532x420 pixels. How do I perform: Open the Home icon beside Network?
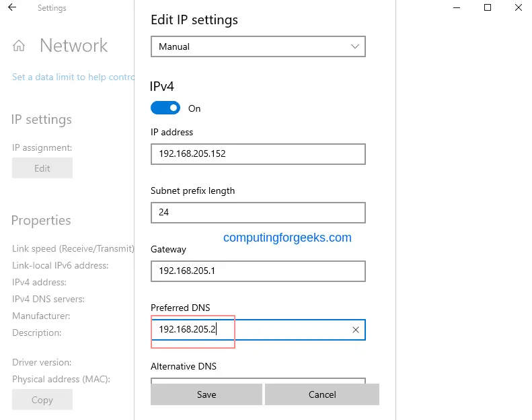click(19, 46)
